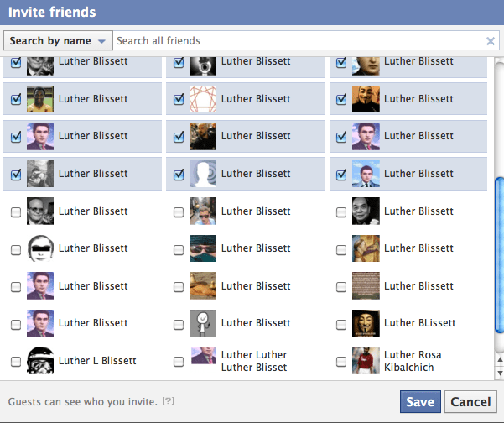Check the Luther L Blissett checkbox

click(x=16, y=362)
